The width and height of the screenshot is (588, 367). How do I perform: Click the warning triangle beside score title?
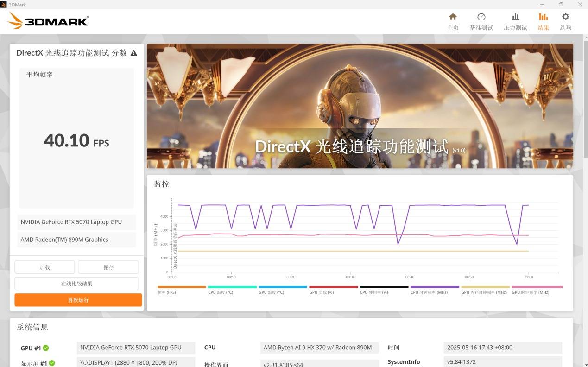point(134,53)
